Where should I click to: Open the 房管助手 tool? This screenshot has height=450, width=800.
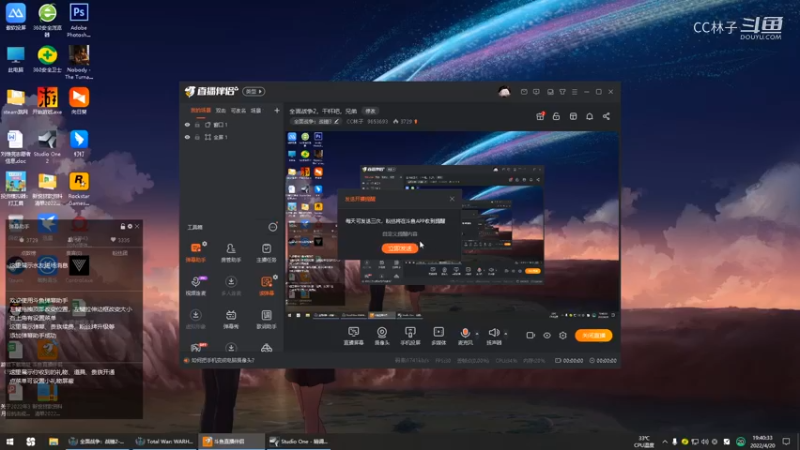tap(231, 253)
